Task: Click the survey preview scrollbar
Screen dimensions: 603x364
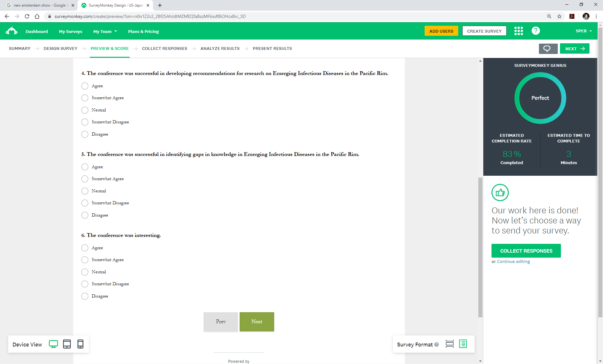Action: pyautogui.click(x=480, y=247)
